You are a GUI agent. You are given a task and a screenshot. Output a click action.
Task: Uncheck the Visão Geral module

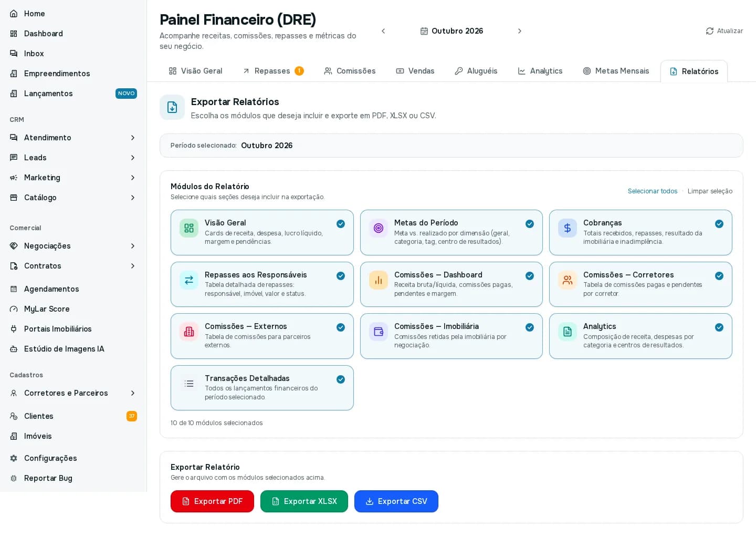point(341,224)
